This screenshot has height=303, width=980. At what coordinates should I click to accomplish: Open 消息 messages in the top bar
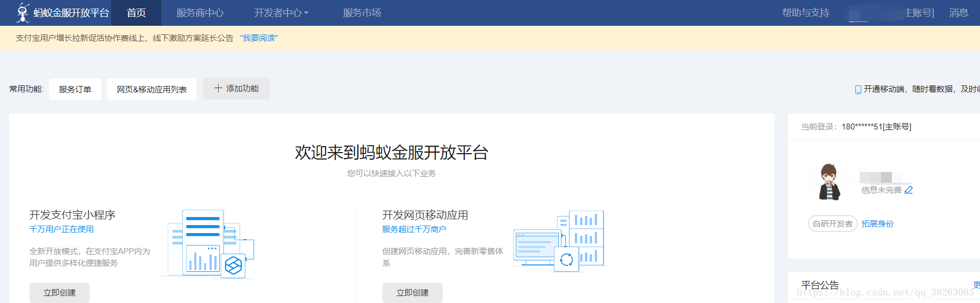point(959,13)
